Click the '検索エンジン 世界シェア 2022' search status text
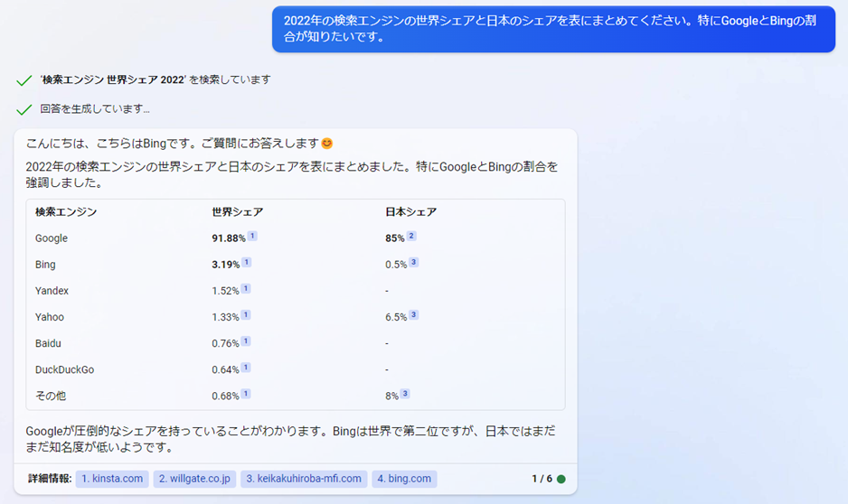The width and height of the screenshot is (848, 504). pyautogui.click(x=155, y=80)
